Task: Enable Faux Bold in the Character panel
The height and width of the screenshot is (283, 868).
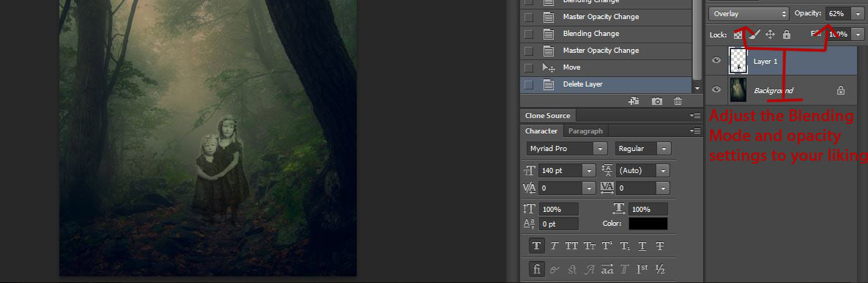Action: coord(536,246)
